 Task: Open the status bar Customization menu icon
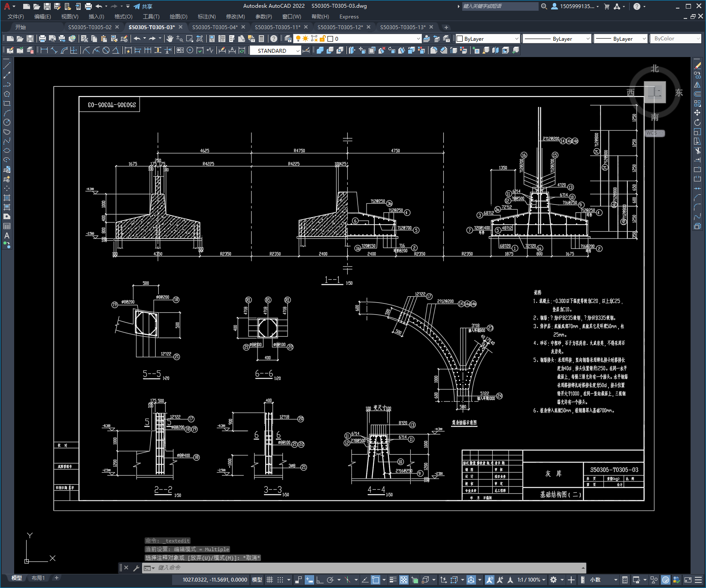click(697, 580)
